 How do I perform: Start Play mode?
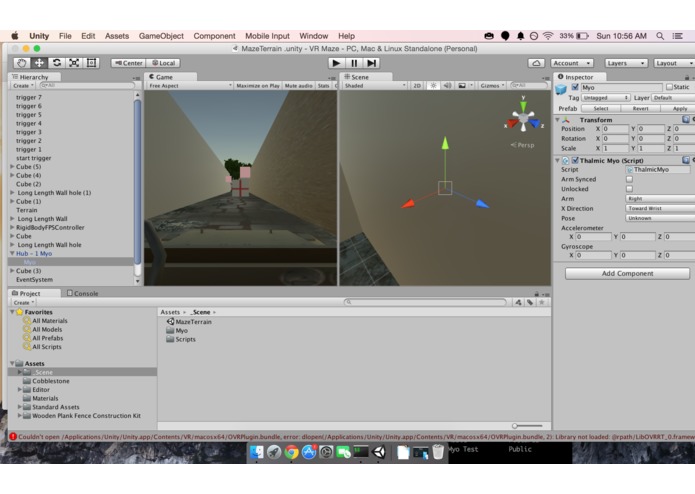(336, 63)
